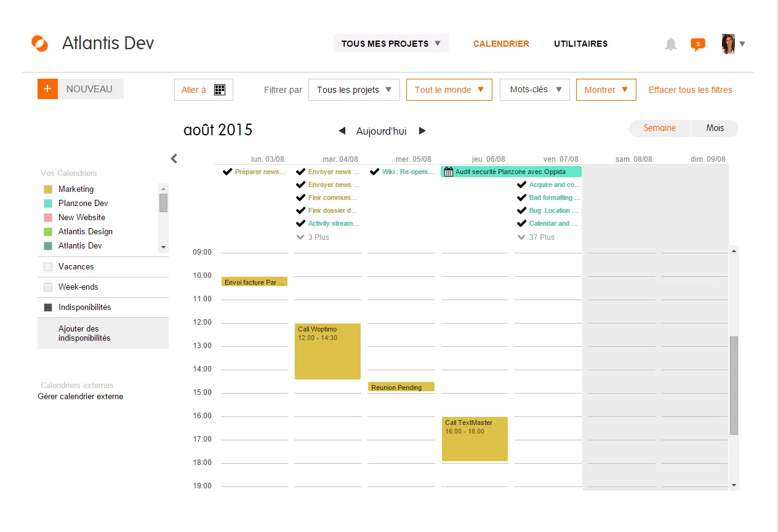778x532 pixels.
Task: Expand 3 Plus tasks on Tuesday
Action: [x=313, y=237]
